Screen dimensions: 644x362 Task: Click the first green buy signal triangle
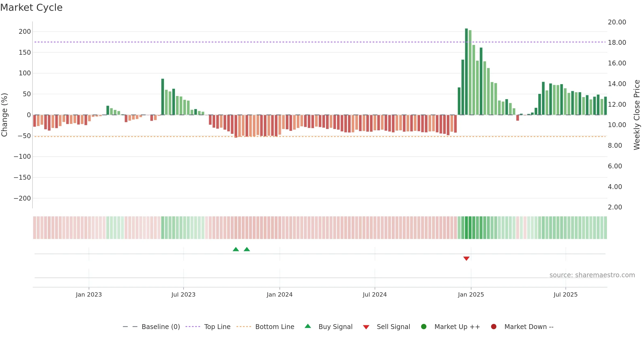(x=236, y=249)
